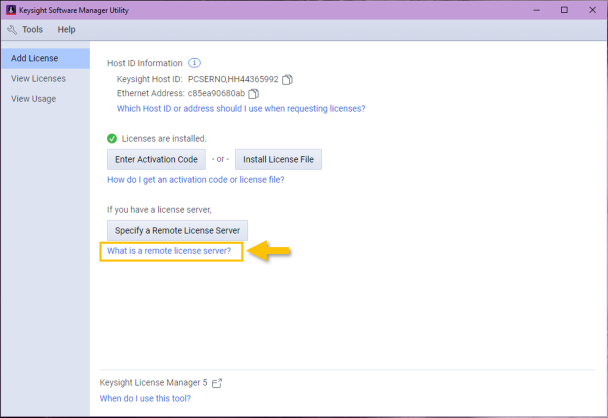The height and width of the screenshot is (418, 608).
Task: Open the host ID help link
Action: point(241,109)
